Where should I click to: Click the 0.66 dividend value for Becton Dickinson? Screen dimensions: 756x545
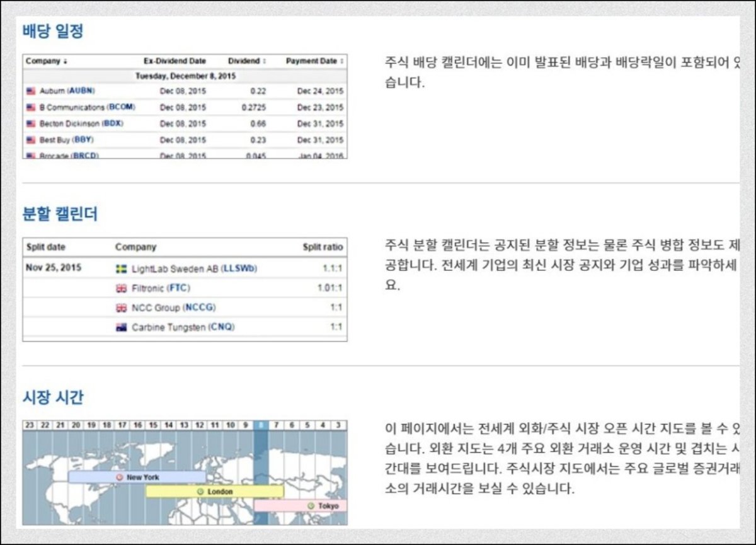pos(258,124)
